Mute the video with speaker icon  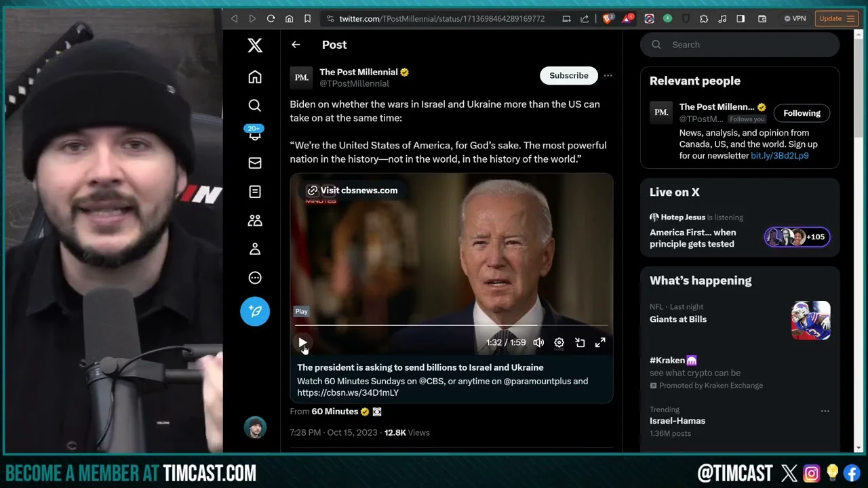click(538, 343)
